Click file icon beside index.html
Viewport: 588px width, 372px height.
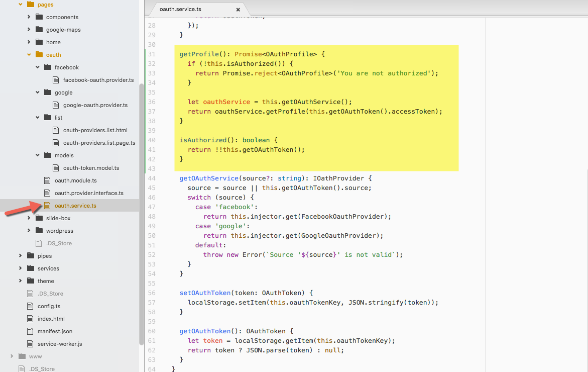pyautogui.click(x=30, y=319)
